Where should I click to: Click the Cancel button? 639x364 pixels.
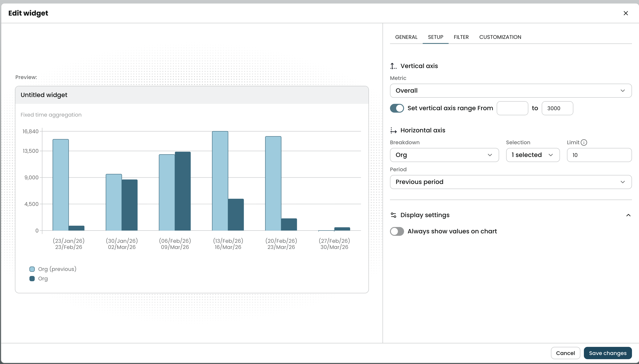click(565, 353)
